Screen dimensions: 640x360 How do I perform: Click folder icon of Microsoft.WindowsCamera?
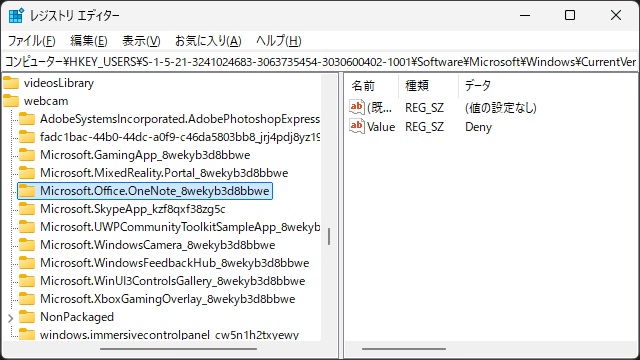point(27,244)
